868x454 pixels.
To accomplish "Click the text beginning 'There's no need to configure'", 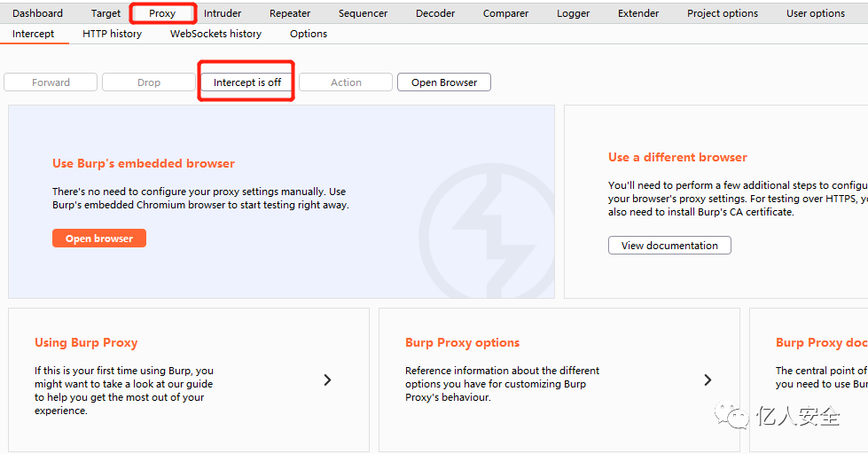I will [200, 199].
